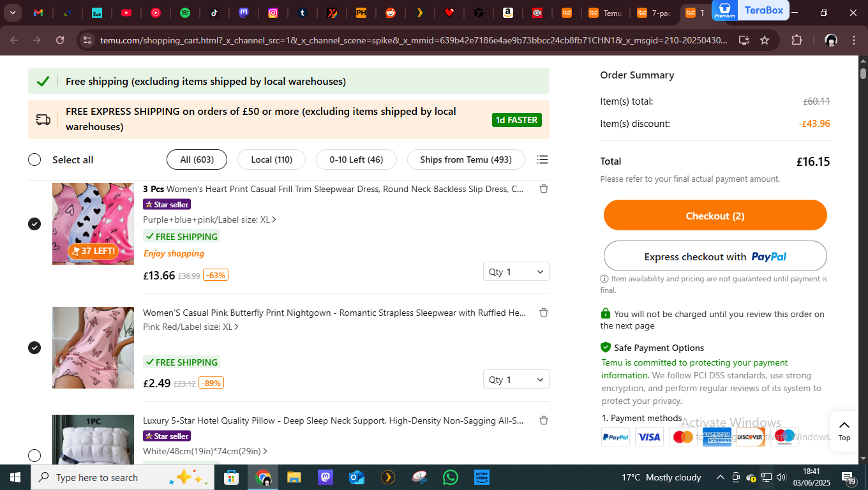Open Prime Video from the taskbar
This screenshot has width=868, height=490.
482,477
